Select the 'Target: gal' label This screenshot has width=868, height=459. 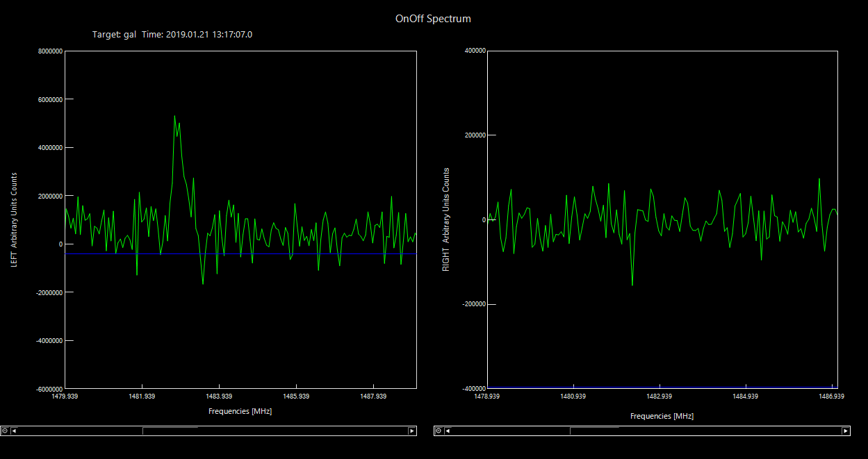[114, 34]
